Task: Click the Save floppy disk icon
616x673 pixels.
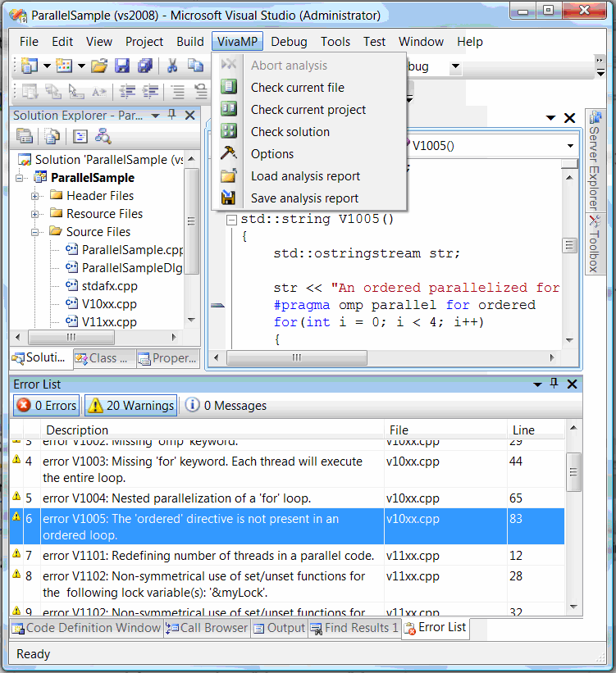Action: pyautogui.click(x=122, y=66)
